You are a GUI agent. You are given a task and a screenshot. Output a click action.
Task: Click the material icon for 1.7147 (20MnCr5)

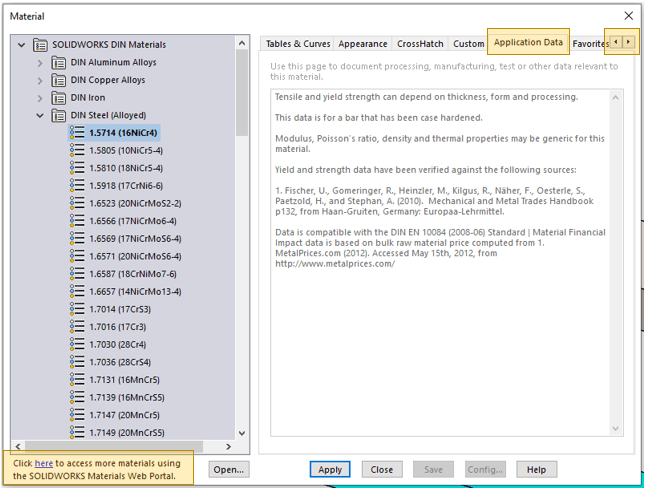click(x=77, y=415)
